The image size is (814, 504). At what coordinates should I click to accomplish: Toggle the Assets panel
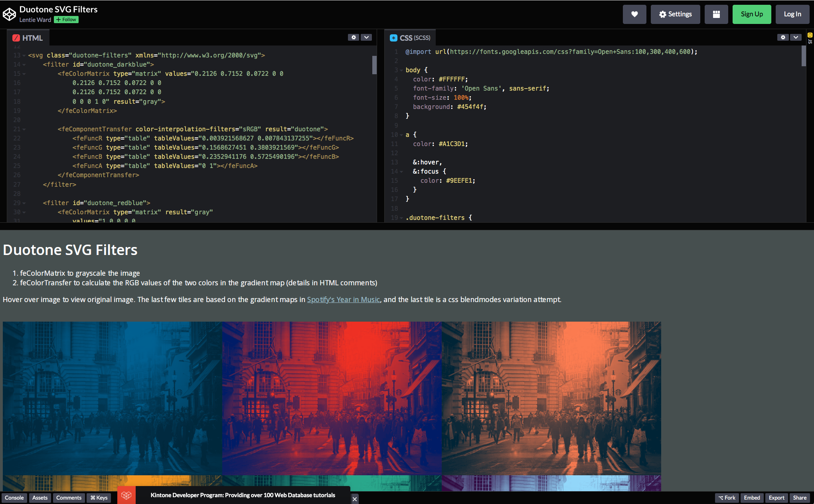tap(40, 498)
